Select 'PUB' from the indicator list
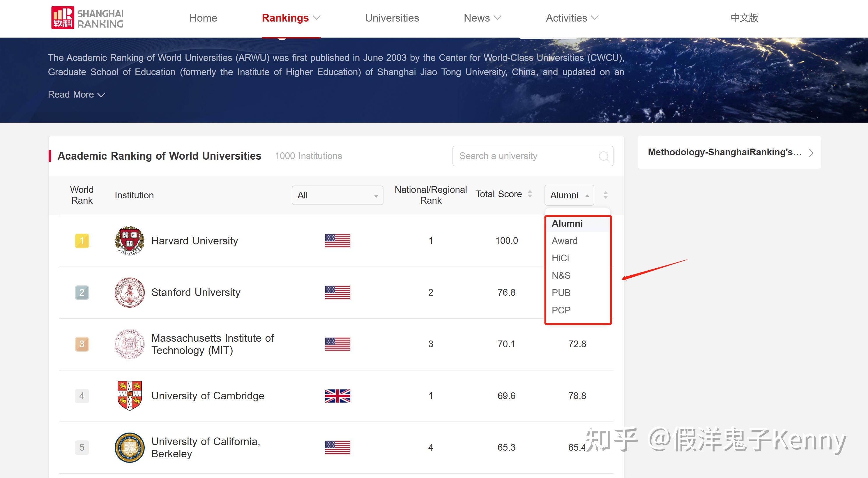 [x=561, y=293]
